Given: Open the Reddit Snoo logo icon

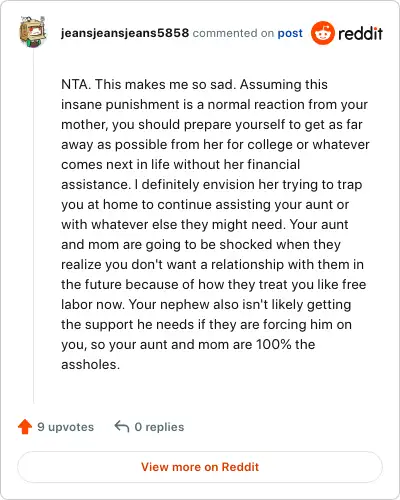Looking at the screenshot, I should pos(323,33).
